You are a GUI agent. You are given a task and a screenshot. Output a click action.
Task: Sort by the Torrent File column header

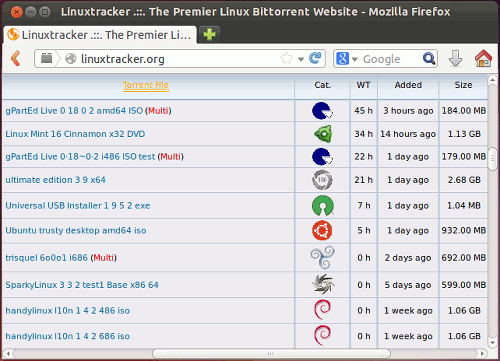146,85
